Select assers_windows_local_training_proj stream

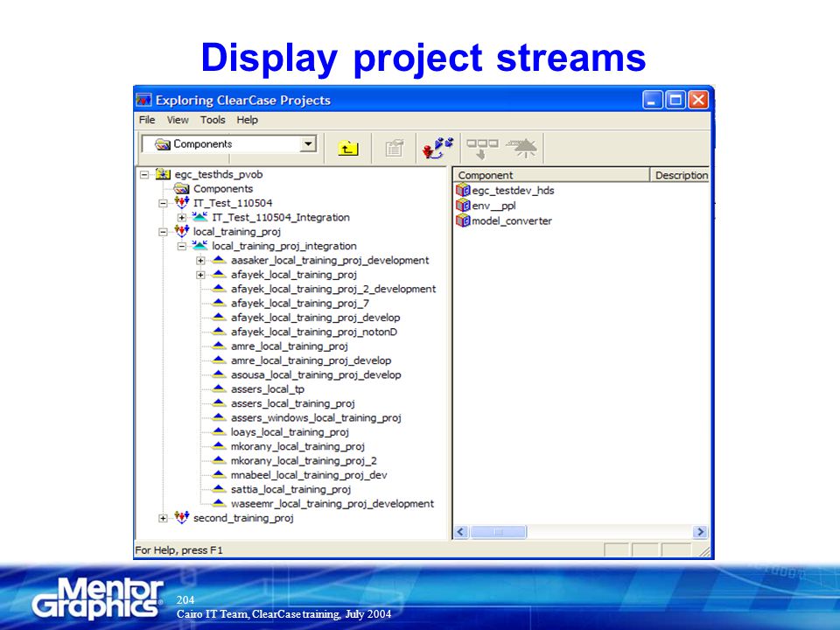[316, 417]
